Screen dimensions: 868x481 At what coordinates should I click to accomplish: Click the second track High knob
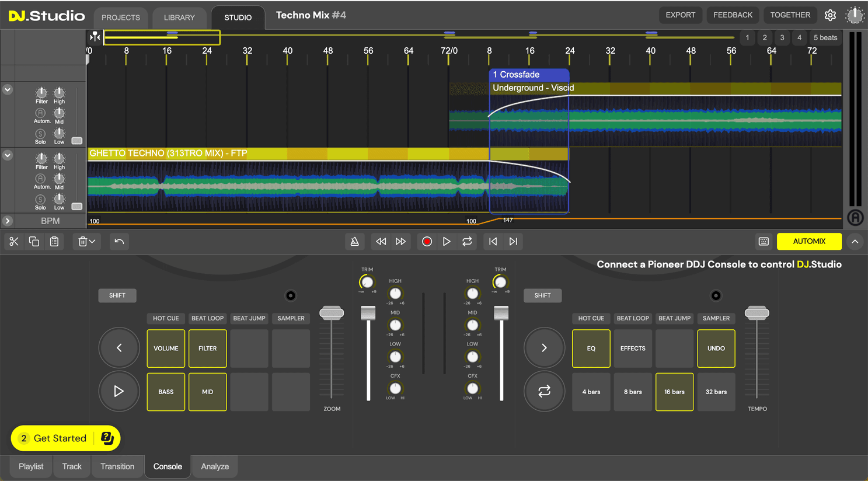pyautogui.click(x=60, y=158)
